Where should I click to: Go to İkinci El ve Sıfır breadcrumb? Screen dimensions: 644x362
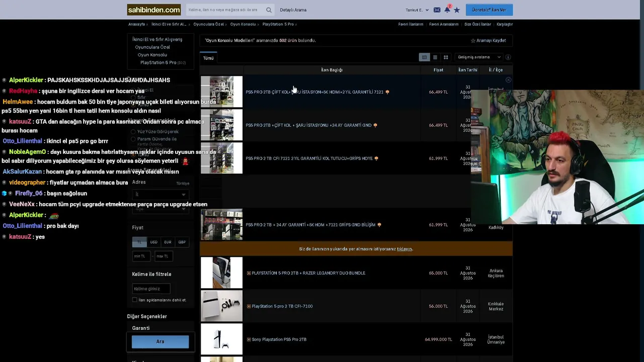point(169,24)
